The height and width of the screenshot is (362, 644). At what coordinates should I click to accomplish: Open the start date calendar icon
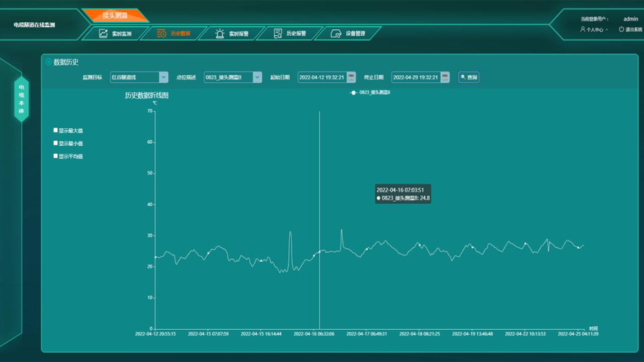tap(351, 77)
